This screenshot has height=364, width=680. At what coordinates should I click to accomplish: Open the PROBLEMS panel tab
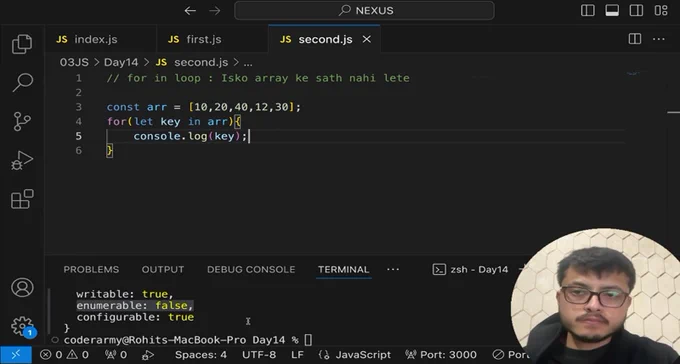click(91, 269)
